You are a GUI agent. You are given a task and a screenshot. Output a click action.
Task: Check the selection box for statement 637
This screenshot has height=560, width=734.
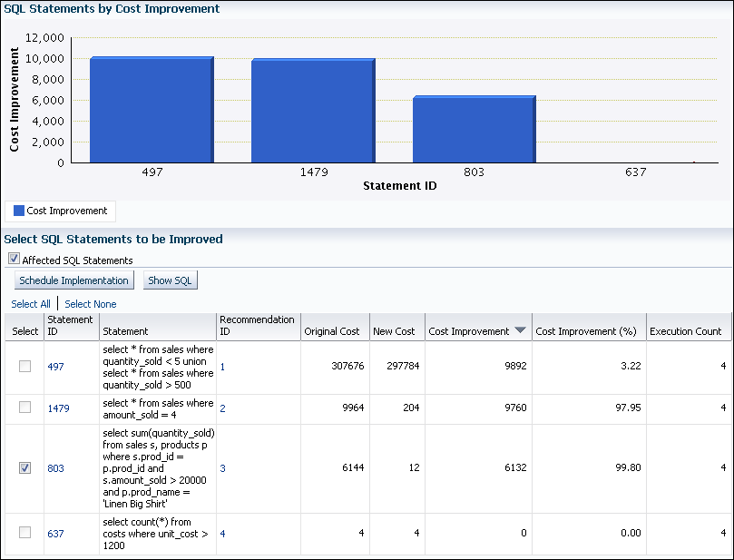(24, 534)
